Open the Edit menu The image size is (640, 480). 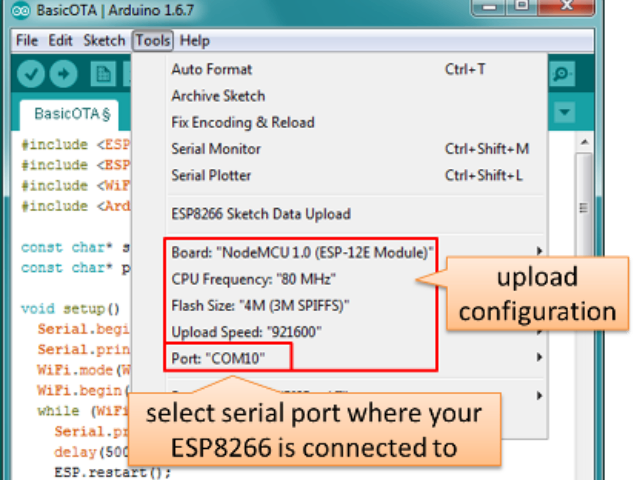click(60, 41)
